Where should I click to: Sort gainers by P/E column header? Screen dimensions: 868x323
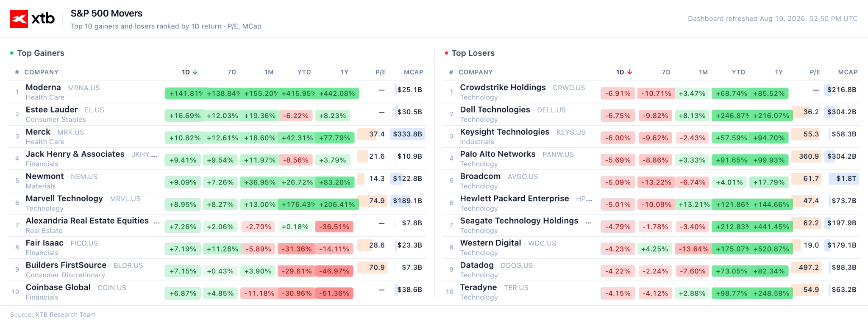tap(381, 72)
